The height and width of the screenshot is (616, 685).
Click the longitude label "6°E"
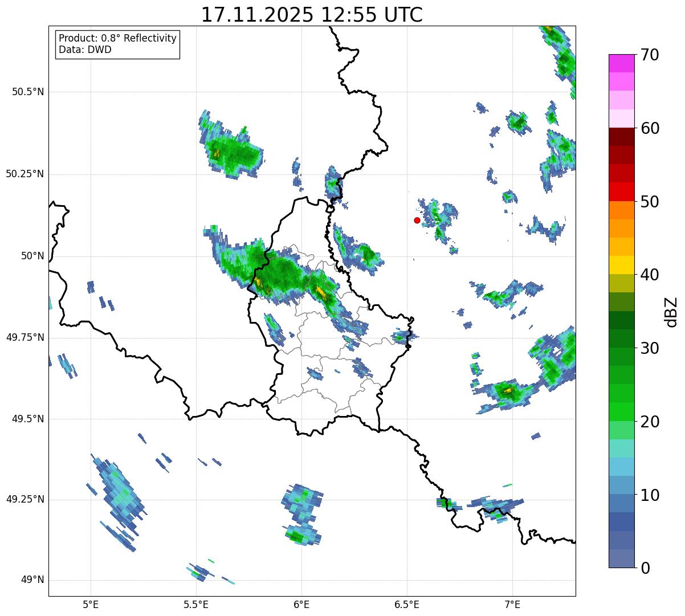point(301,604)
